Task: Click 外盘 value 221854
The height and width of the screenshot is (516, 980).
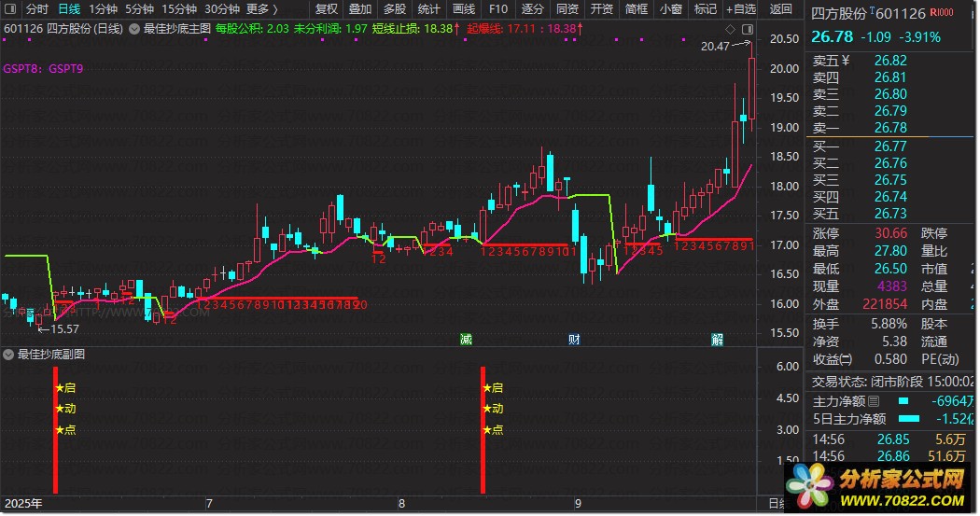Action: pyautogui.click(x=885, y=304)
